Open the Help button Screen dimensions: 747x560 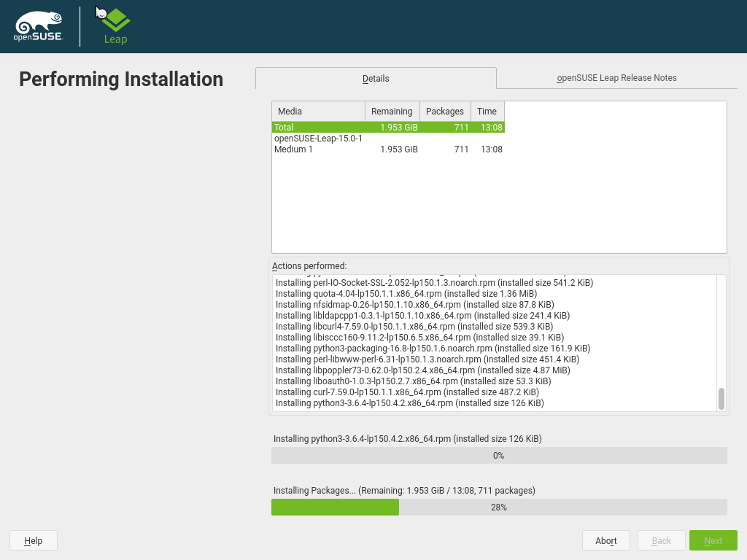[x=34, y=540]
